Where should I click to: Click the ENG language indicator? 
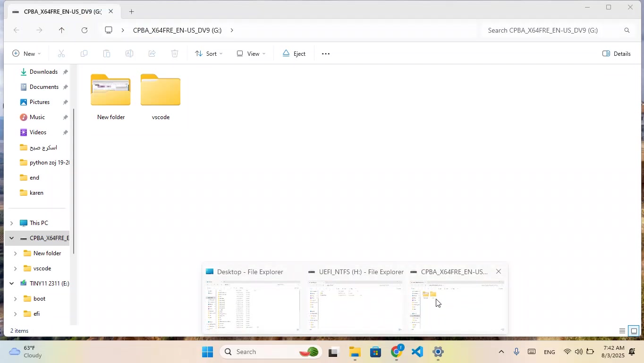pos(550,352)
